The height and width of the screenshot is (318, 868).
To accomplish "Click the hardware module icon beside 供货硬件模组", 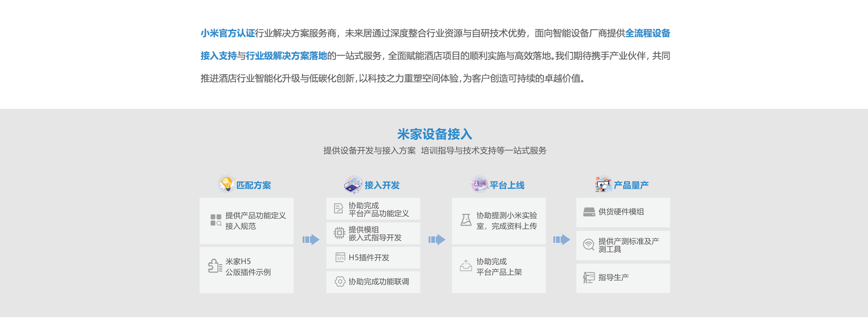I will [589, 212].
